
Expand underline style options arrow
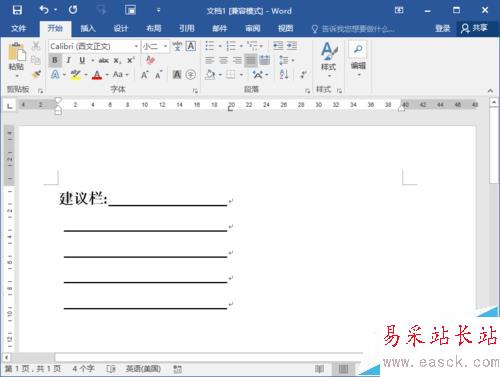(92, 61)
